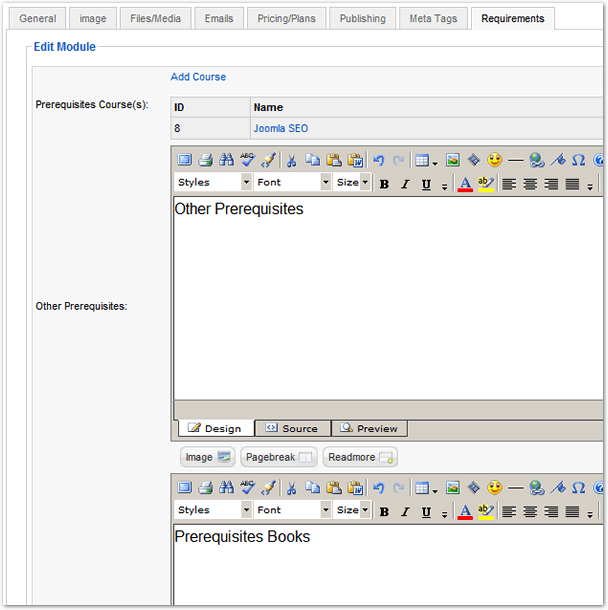Insert table in Other Prerequisites editor
The width and height of the screenshot is (608, 610).
(x=422, y=160)
